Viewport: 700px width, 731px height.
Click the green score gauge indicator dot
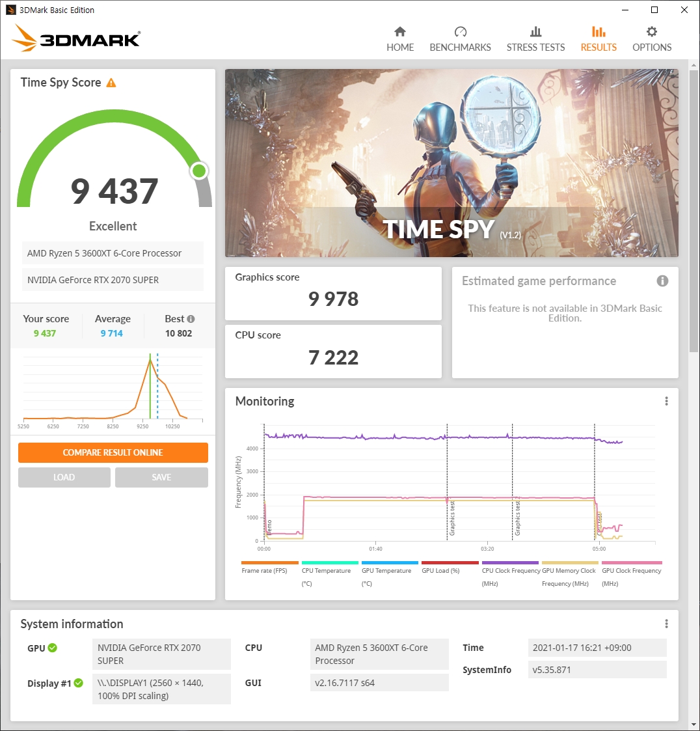coord(199,171)
